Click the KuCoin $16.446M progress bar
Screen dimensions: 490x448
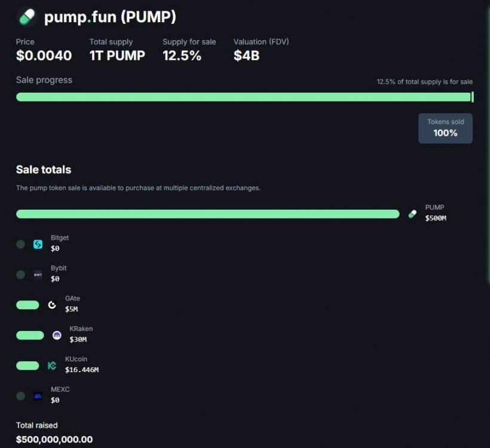coord(27,366)
